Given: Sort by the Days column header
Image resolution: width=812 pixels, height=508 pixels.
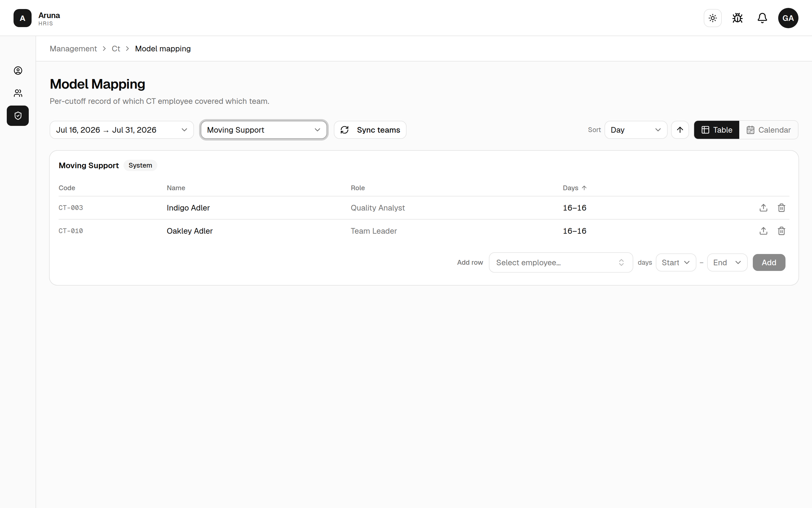Looking at the screenshot, I should click(x=574, y=188).
